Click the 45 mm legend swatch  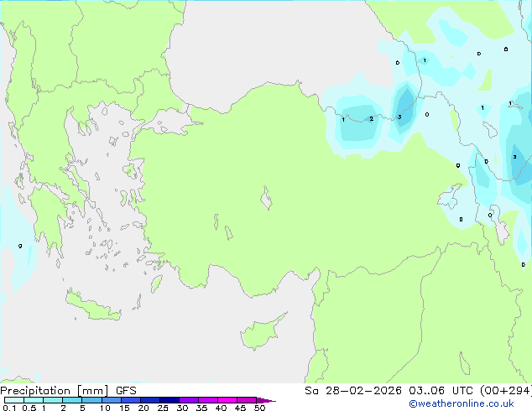[x=247, y=400]
